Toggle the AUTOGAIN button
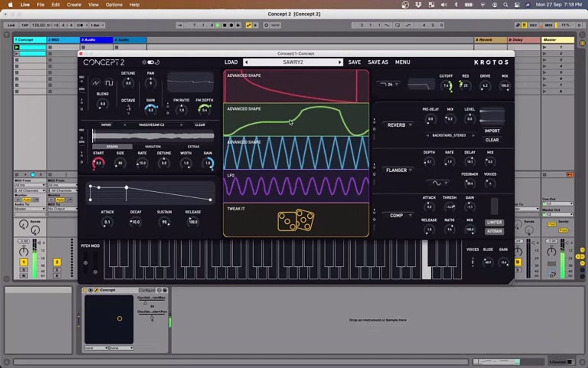 pos(494,232)
